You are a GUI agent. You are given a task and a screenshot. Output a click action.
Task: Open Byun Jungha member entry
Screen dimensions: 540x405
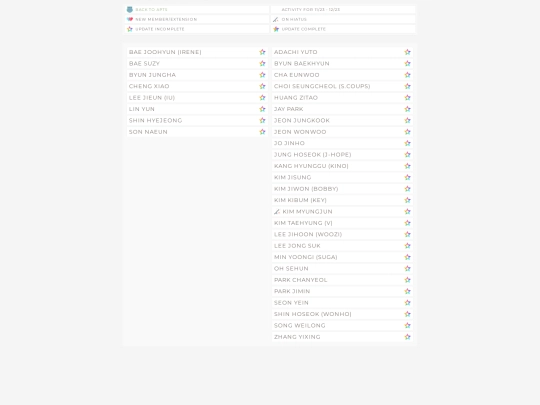point(197,75)
